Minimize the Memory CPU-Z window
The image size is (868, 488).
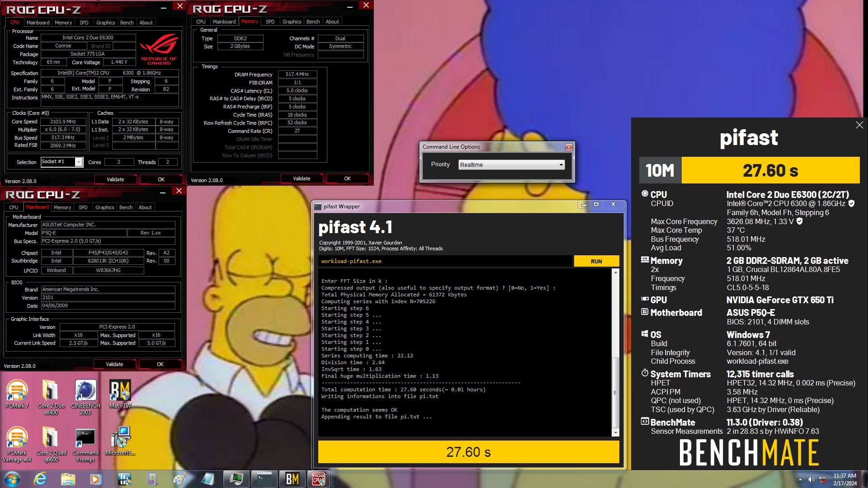tap(349, 6)
